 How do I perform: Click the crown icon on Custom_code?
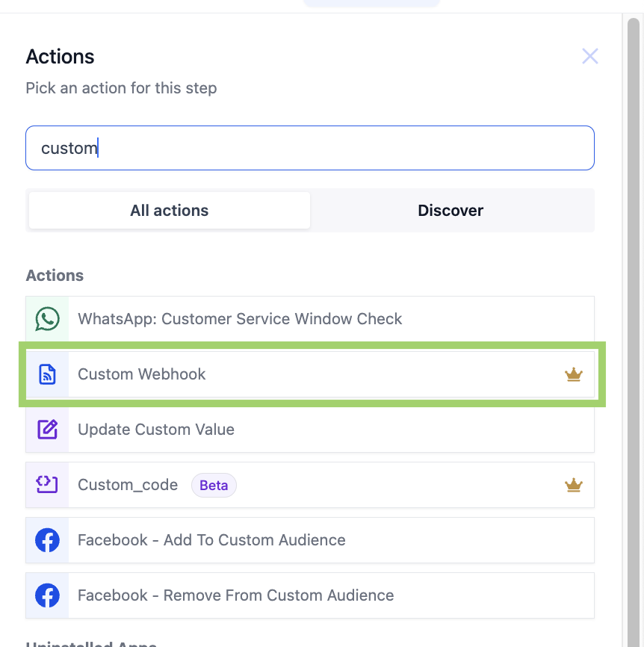pos(573,485)
